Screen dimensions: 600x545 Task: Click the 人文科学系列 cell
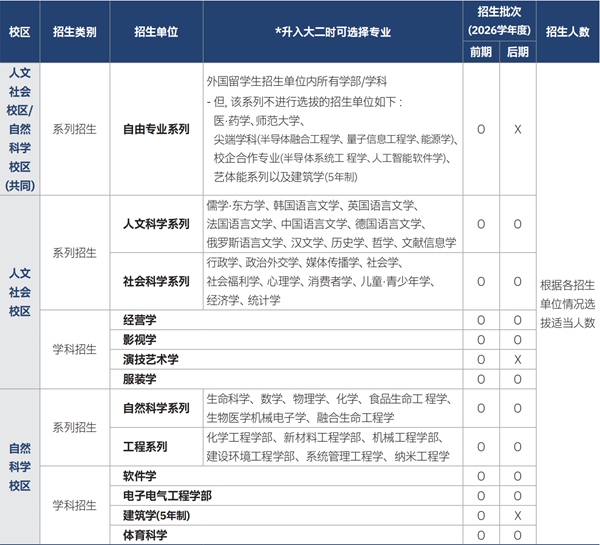tap(156, 224)
